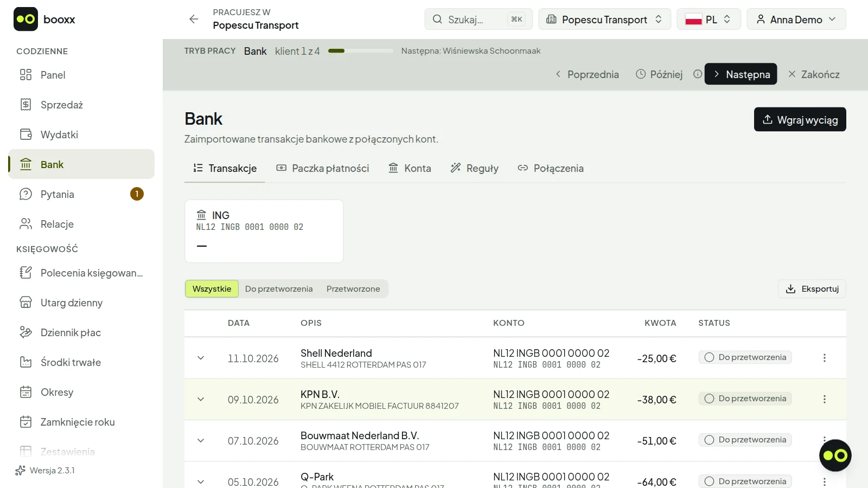This screenshot has height=488, width=868.
Task: Open Pytania in the sidebar
Action: click(x=81, y=194)
